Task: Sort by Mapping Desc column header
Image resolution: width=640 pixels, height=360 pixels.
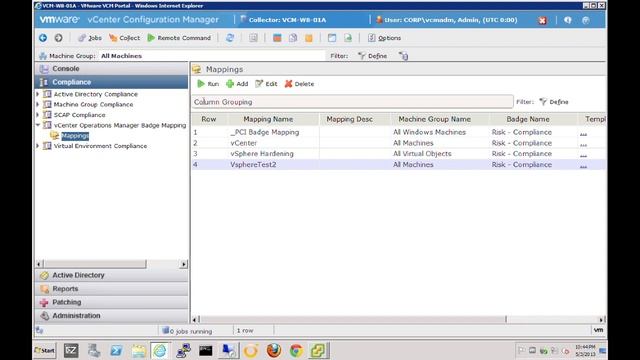Action: (x=349, y=119)
